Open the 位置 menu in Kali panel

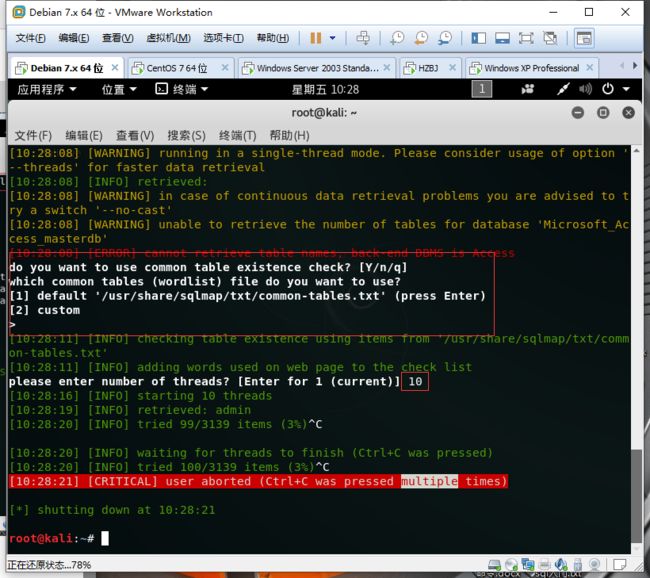coord(119,89)
